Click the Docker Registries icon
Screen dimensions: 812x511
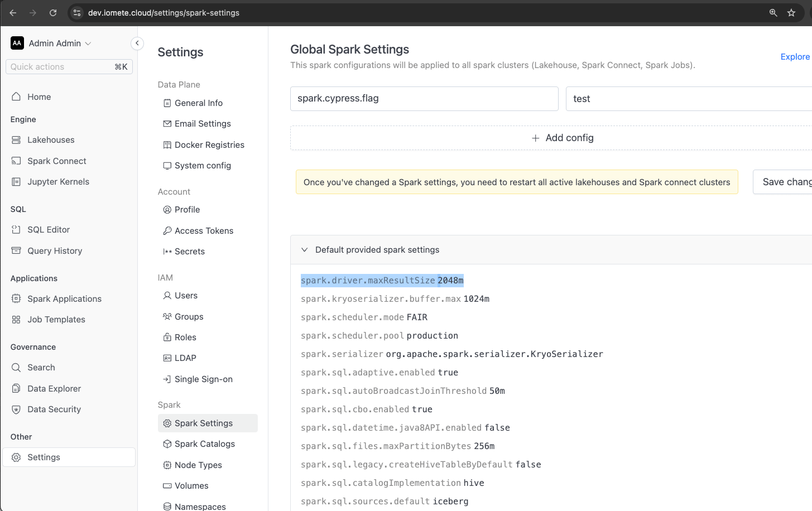[x=167, y=145]
